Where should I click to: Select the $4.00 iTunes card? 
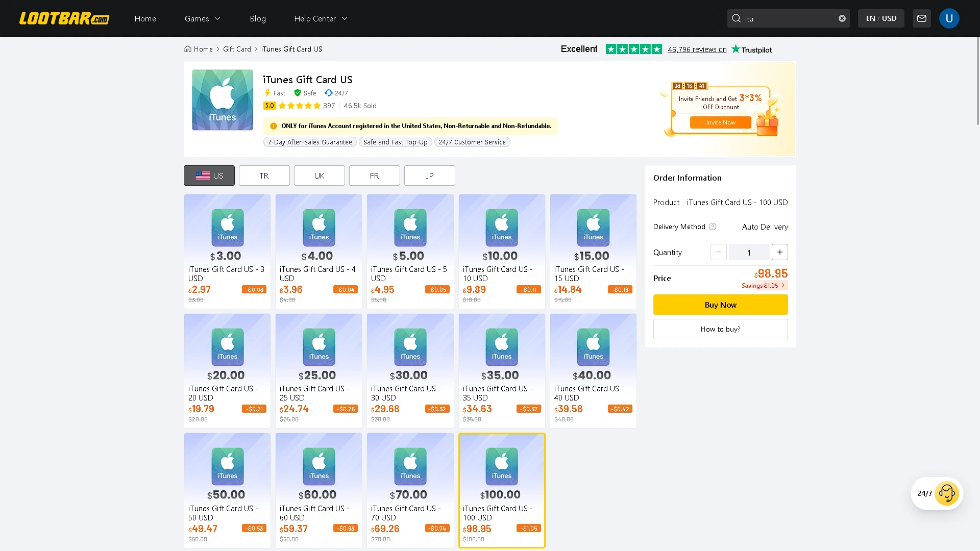tap(318, 251)
